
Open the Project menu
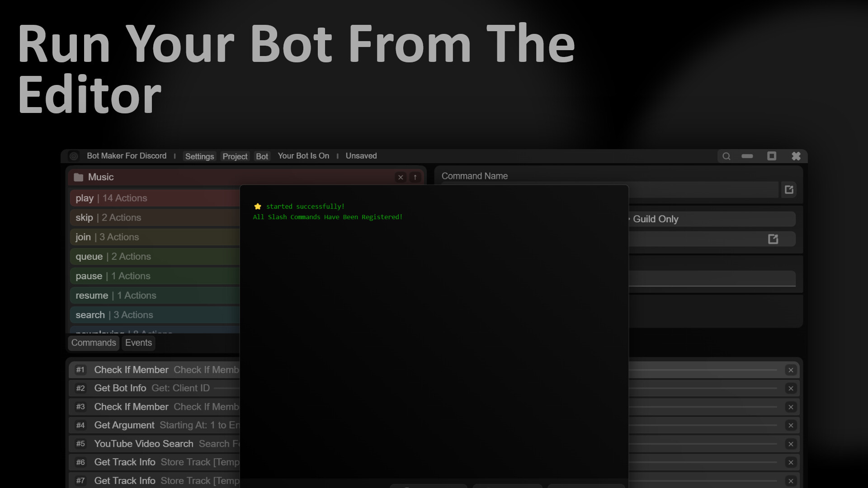click(x=236, y=155)
